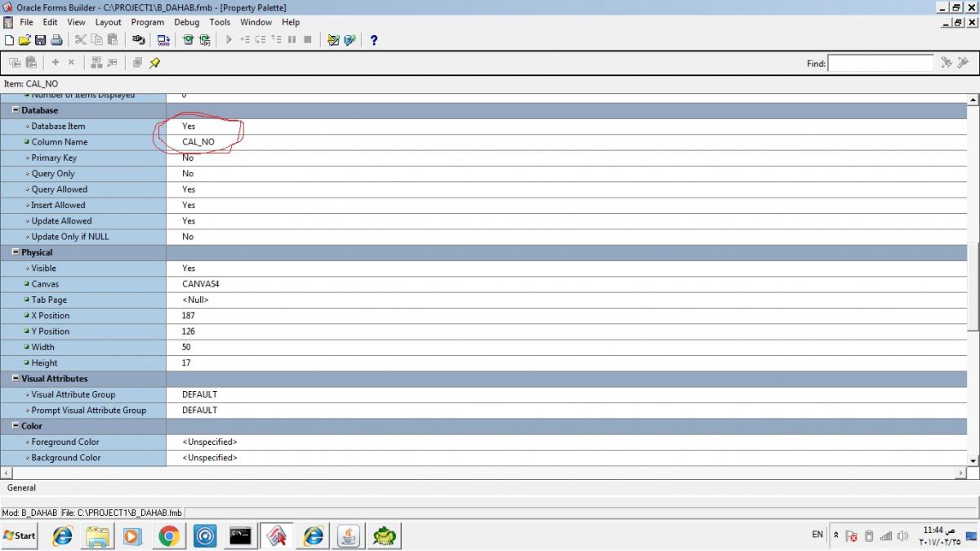The width and height of the screenshot is (980, 551).
Task: Toggle the yellow pin Freeze/Unfreeze icon
Action: tap(154, 62)
